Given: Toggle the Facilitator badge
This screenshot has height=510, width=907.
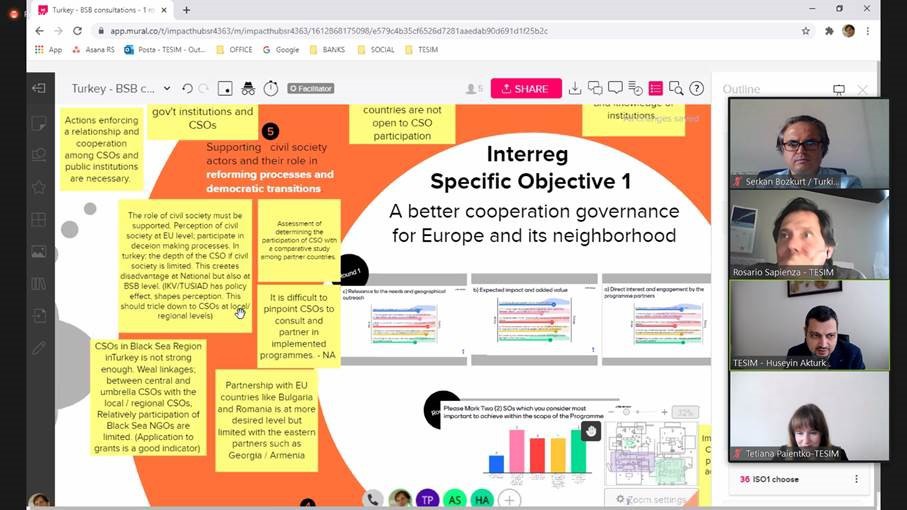Looking at the screenshot, I should [310, 88].
